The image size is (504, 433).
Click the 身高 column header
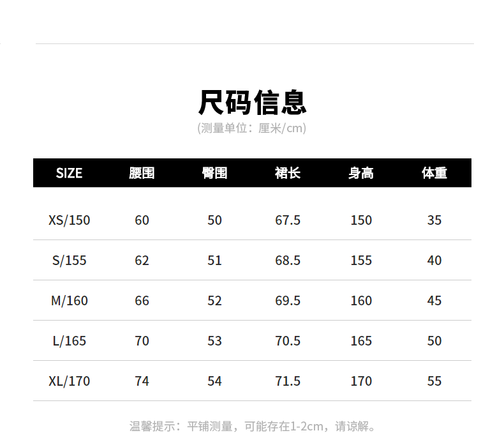coord(361,173)
